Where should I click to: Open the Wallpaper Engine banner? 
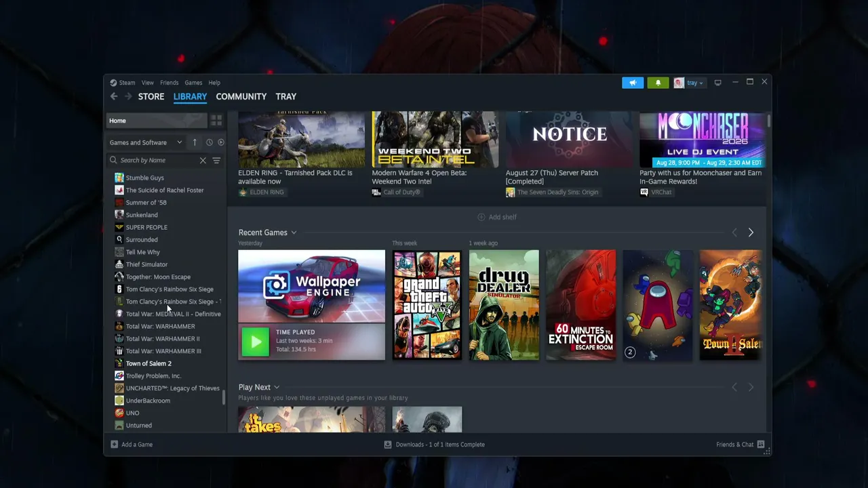click(311, 287)
